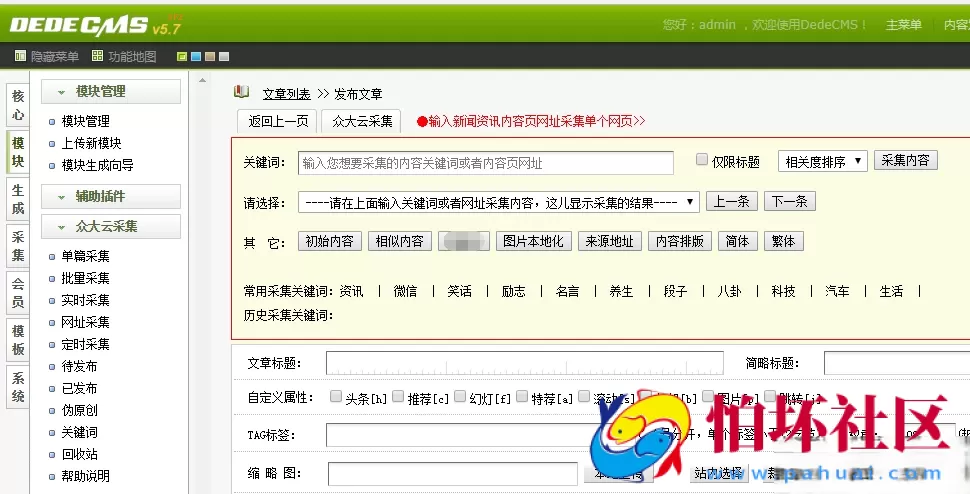This screenshot has width=970, height=494.
Task: Select the 众大云采集 tab
Action: (x=362, y=121)
